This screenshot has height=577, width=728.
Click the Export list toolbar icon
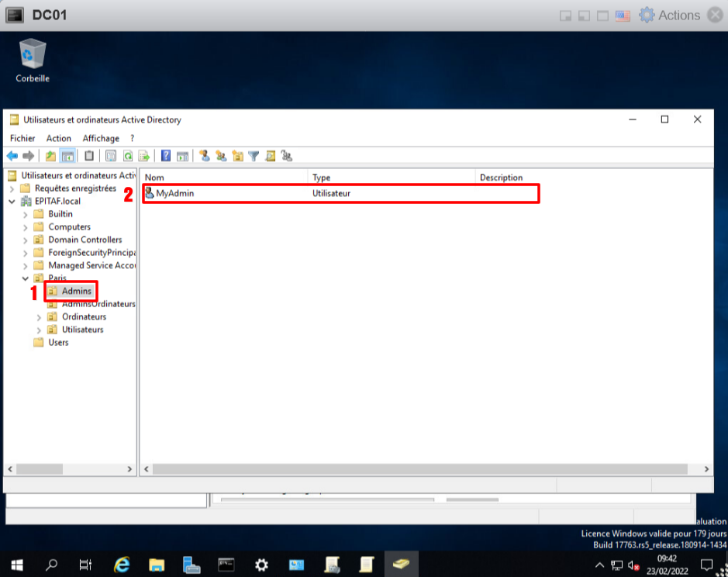tap(143, 156)
